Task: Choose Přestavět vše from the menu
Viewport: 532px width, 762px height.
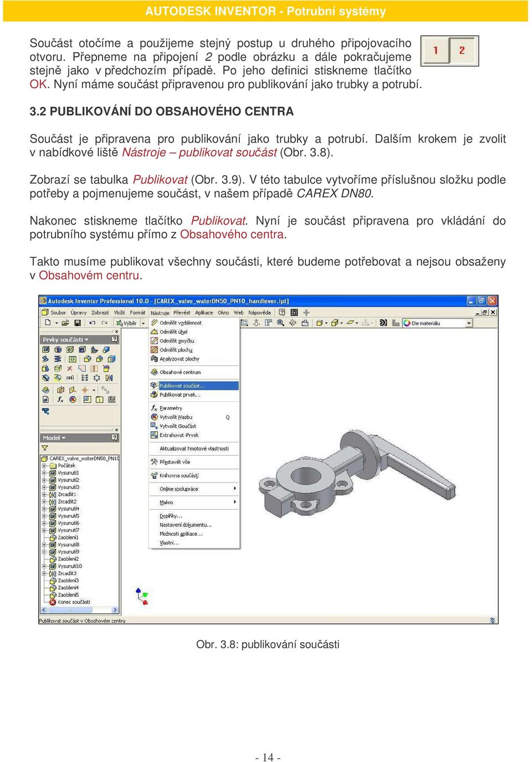Action: point(195,462)
